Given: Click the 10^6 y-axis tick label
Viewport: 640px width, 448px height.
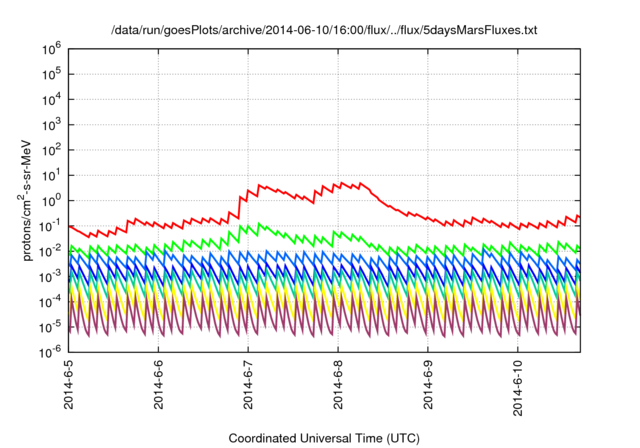Looking at the screenshot, I should coord(51,49).
